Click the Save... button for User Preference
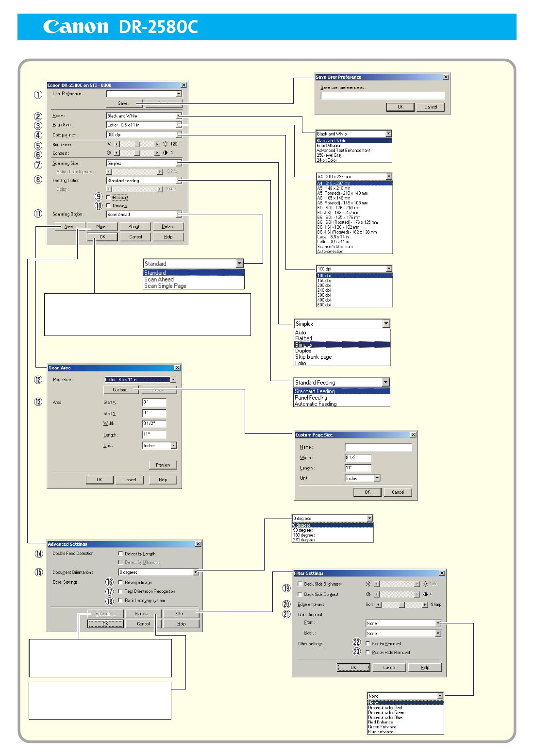534x756 pixels. pyautogui.click(x=124, y=103)
